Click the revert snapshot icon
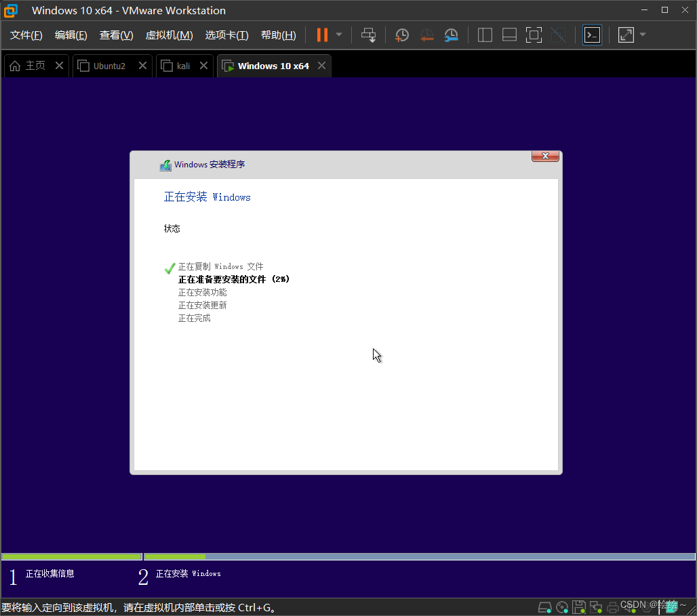 coord(427,35)
